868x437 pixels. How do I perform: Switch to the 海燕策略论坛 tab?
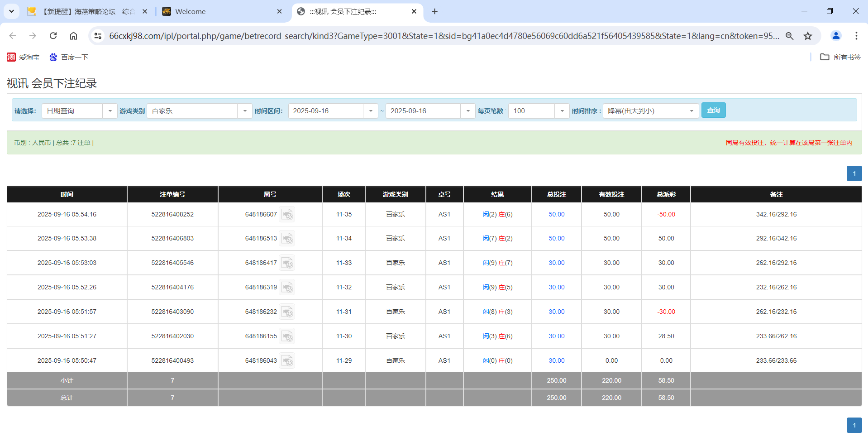click(x=86, y=11)
